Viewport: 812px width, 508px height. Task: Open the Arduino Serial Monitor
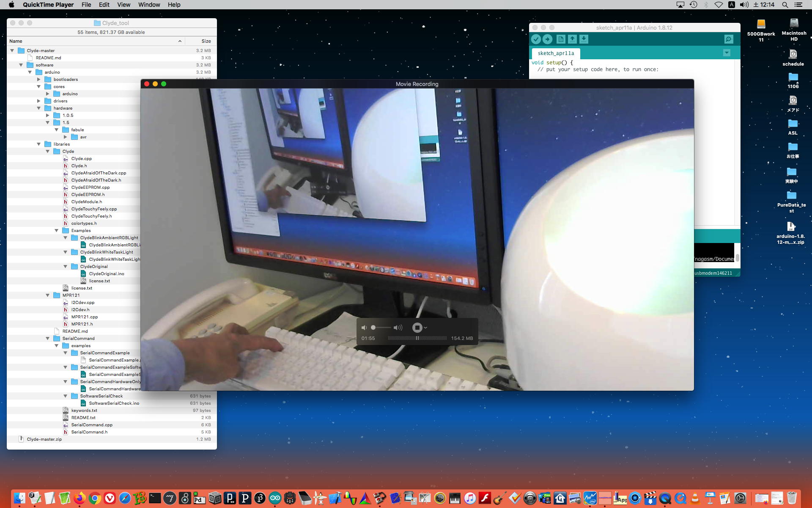[x=728, y=39]
